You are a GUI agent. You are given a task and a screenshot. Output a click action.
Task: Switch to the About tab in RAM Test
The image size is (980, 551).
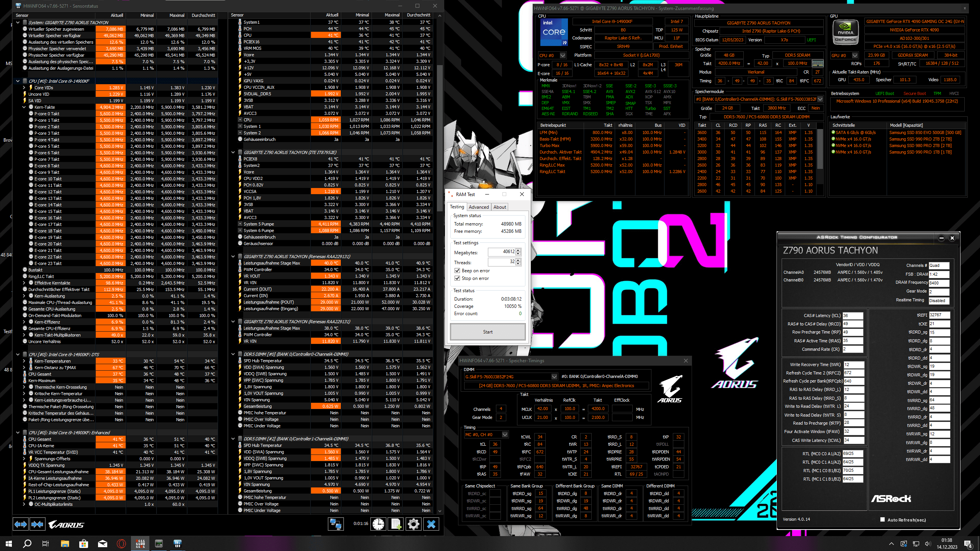(500, 207)
